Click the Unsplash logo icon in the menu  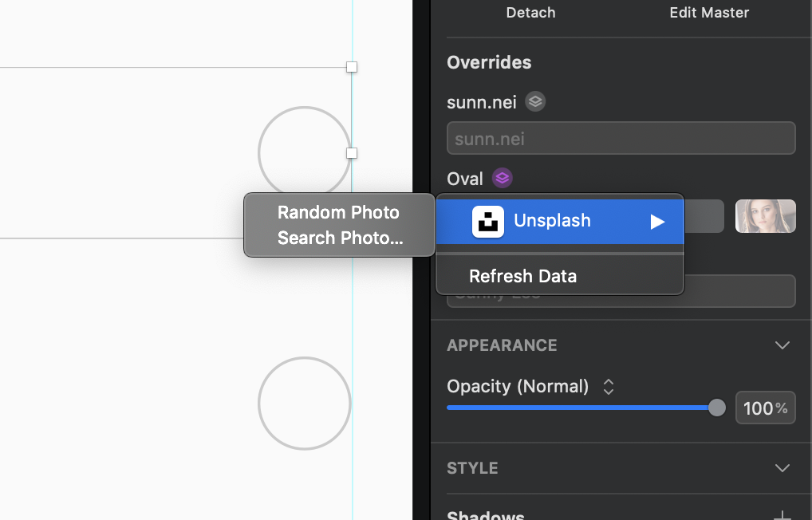(488, 222)
